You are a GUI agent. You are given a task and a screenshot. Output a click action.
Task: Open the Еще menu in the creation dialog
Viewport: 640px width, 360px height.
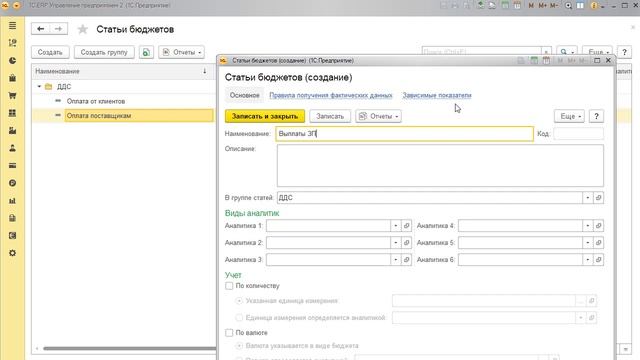tap(569, 116)
